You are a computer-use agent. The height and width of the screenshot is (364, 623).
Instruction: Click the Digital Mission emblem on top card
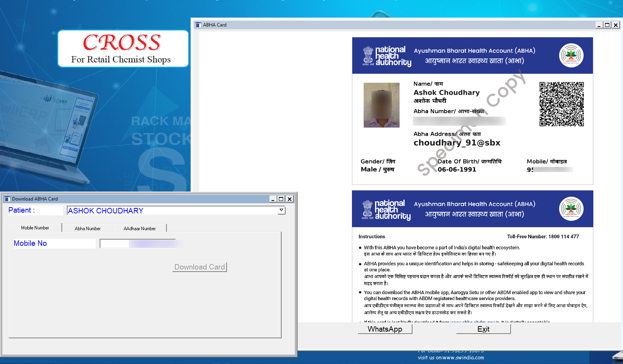pyautogui.click(x=571, y=55)
